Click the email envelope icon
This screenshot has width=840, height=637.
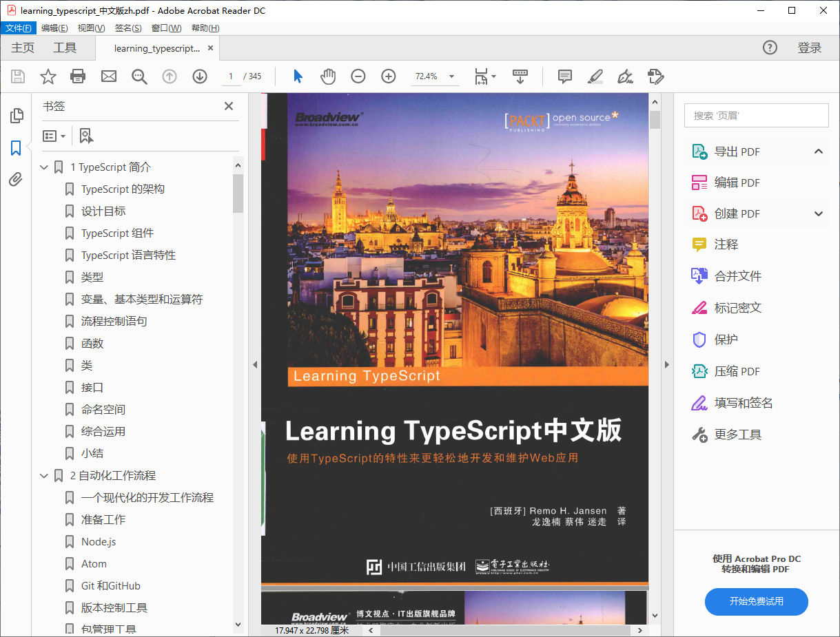(x=109, y=76)
